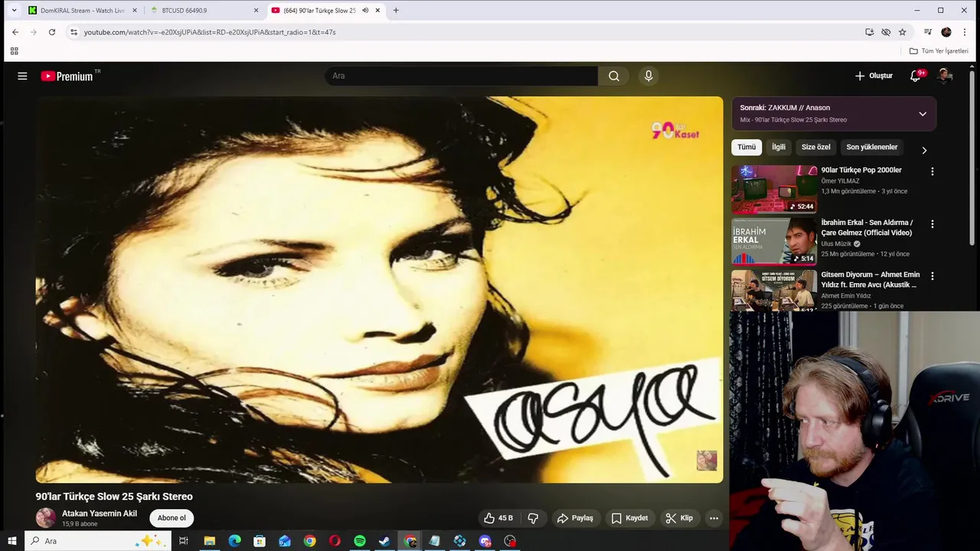Collapse the Sonraki ZAKKUM queue panel
This screenshot has height=551, width=980.
click(x=923, y=114)
